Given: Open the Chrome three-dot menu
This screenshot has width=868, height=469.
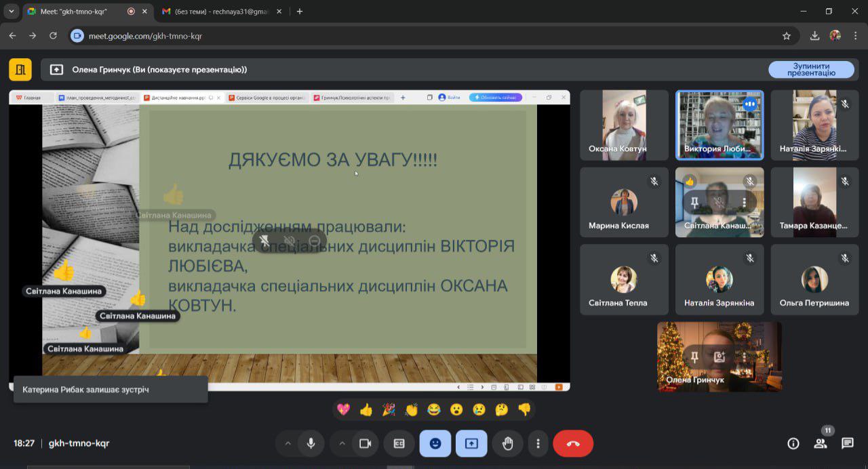Looking at the screenshot, I should click(x=856, y=36).
